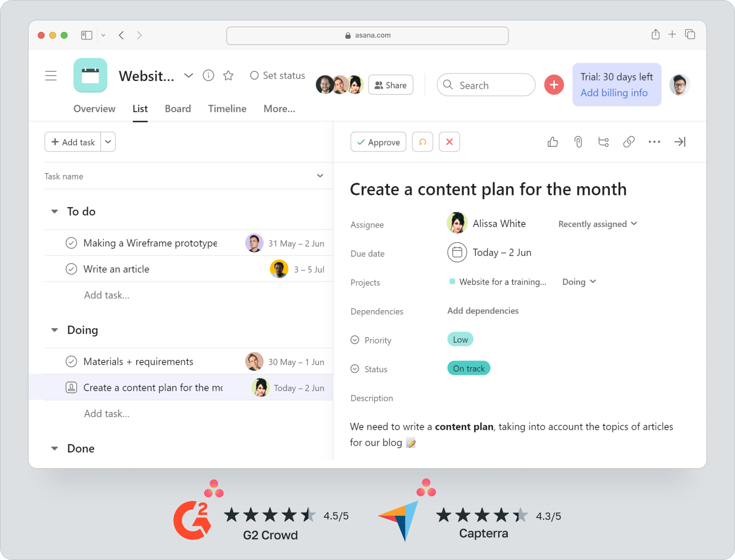Open Alissa White's avatar on the task

[457, 223]
